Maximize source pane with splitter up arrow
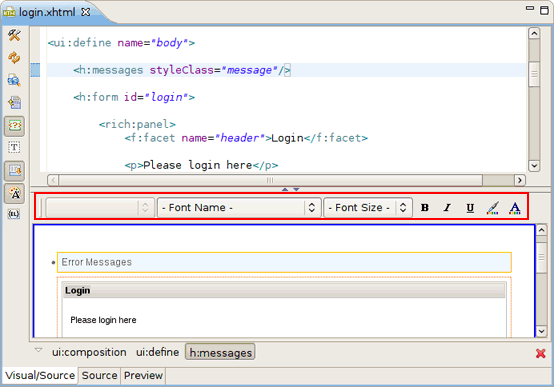This screenshot has width=554, height=387. click(285, 190)
